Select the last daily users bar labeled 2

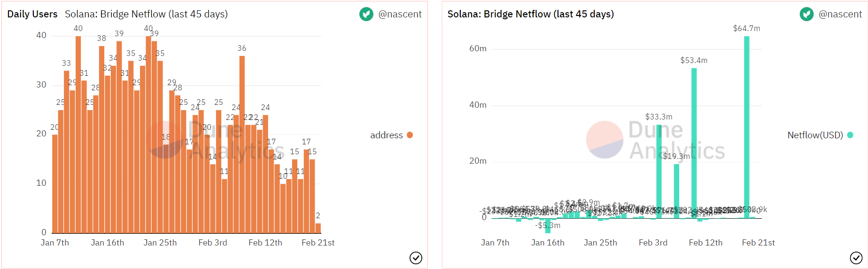click(318, 228)
